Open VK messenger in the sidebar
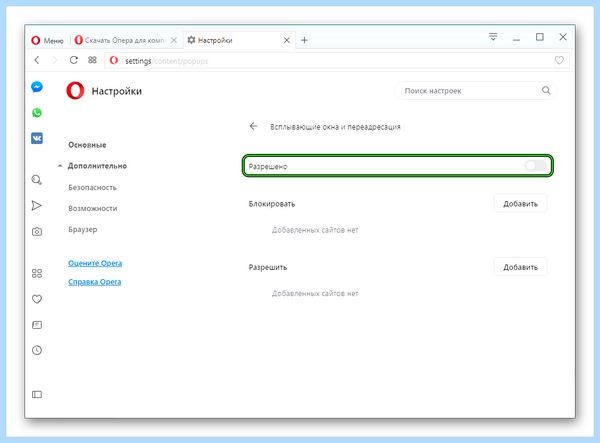Screen dimensions: 600x443 (37, 138)
